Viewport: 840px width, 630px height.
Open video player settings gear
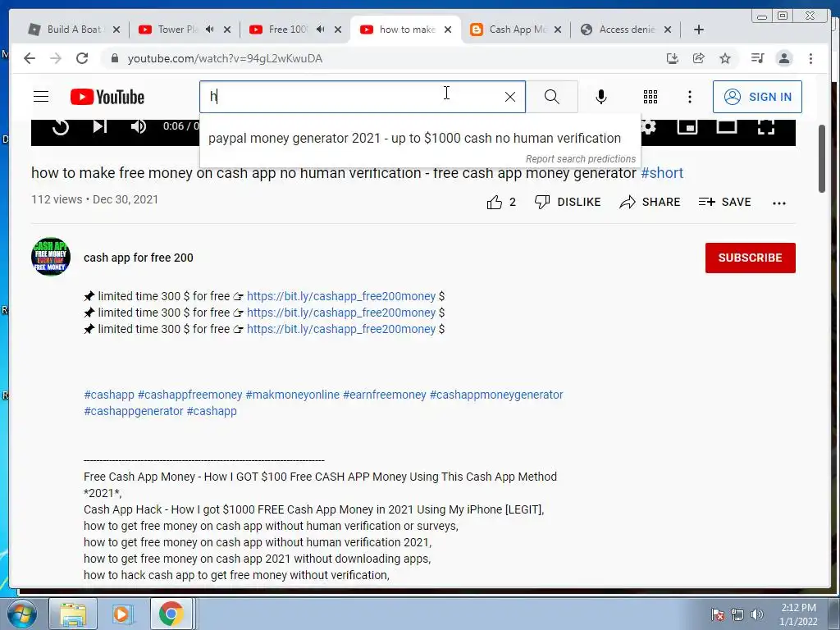[x=648, y=126]
